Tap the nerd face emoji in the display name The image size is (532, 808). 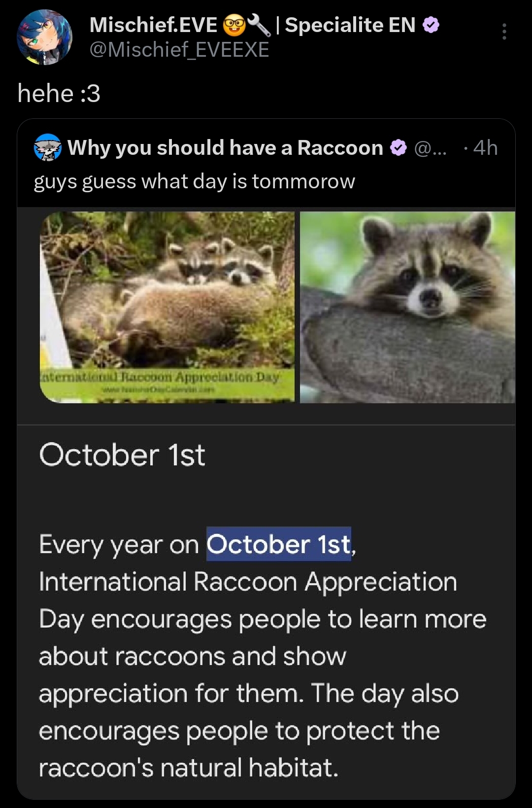point(234,25)
